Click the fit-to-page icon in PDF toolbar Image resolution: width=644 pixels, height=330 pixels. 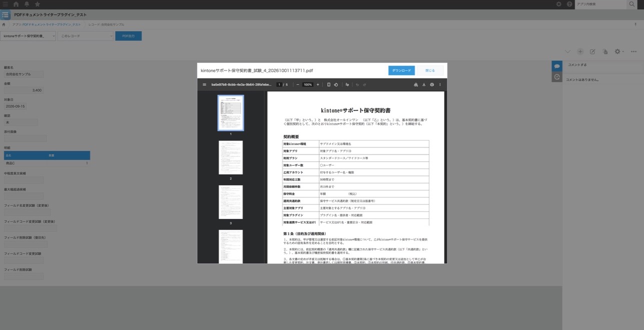[329, 84]
